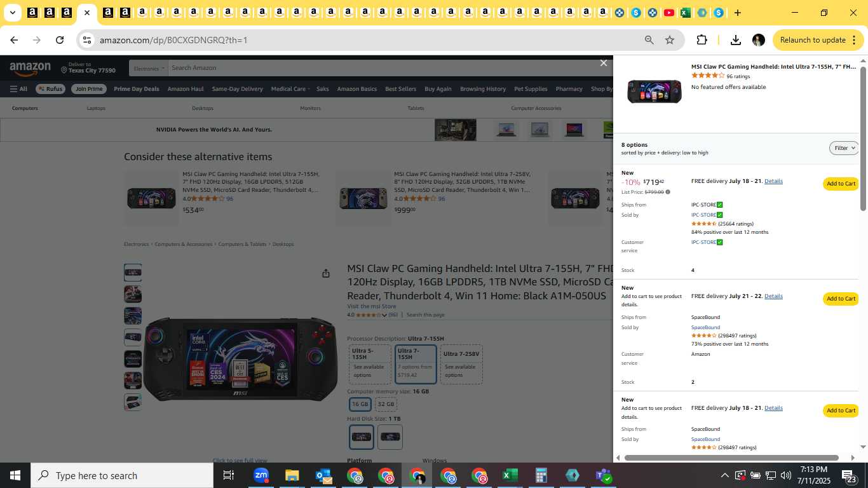Click the Search Amazon input field
The width and height of the screenshot is (868, 488).
tap(381, 68)
